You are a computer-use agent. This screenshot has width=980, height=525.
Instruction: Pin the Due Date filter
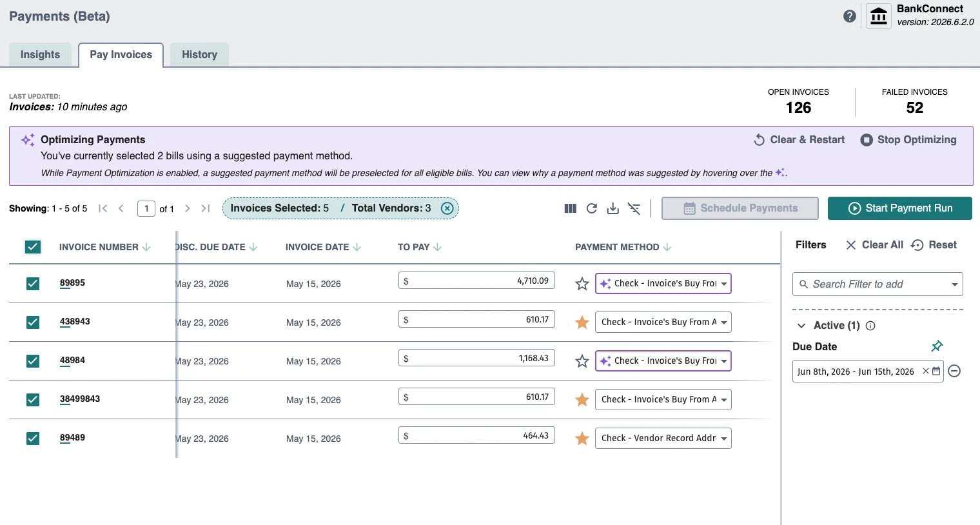point(937,346)
